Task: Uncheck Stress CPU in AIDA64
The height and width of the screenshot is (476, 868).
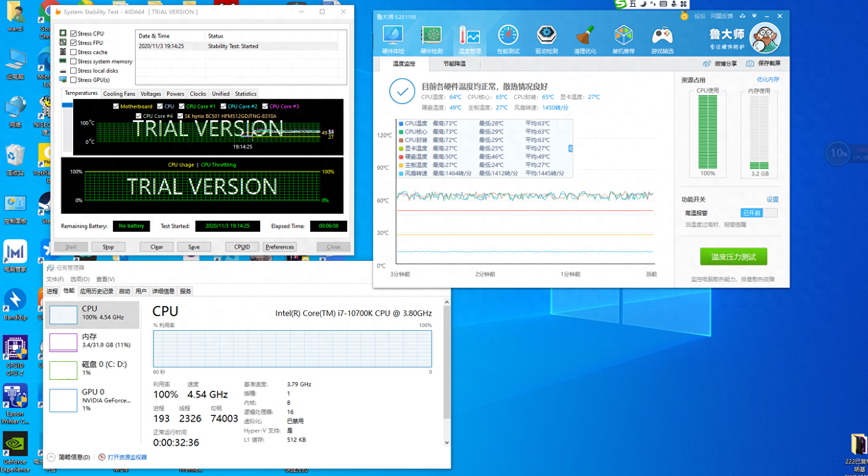Action: [x=73, y=33]
